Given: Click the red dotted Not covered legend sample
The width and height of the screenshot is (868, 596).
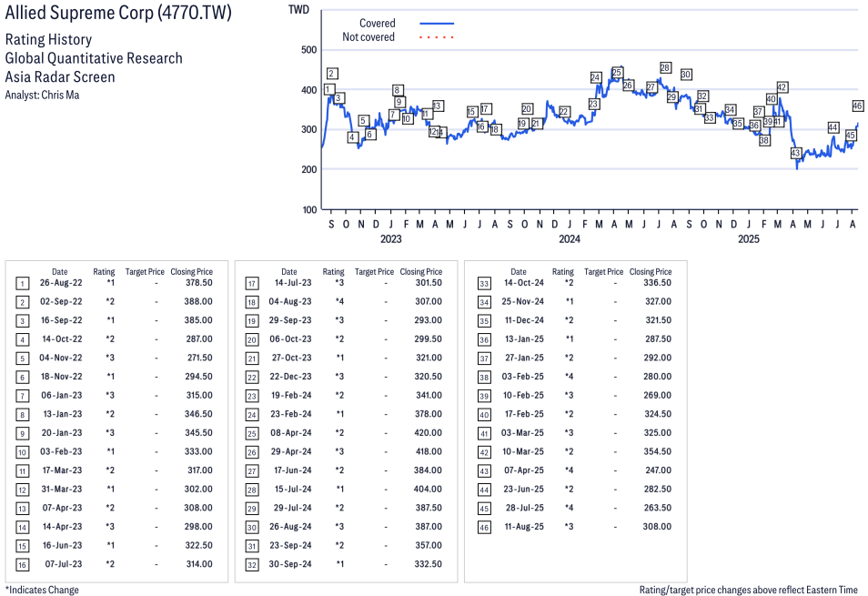Looking at the screenshot, I should 437,37.
